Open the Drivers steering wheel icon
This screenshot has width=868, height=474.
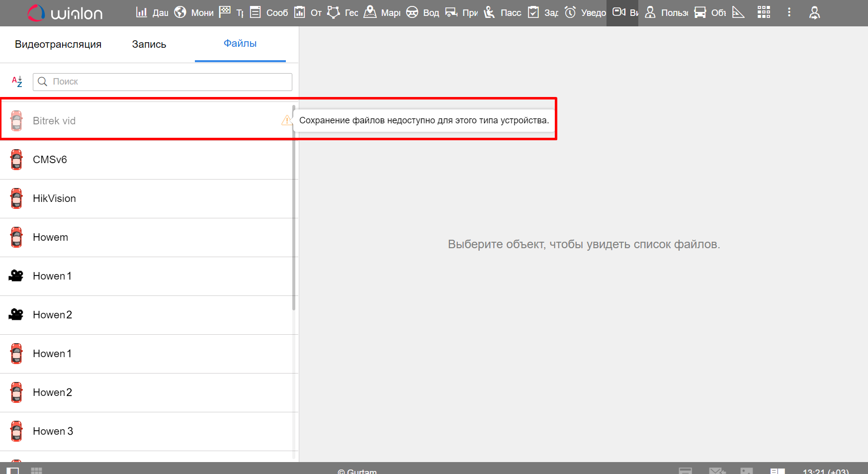(x=412, y=12)
